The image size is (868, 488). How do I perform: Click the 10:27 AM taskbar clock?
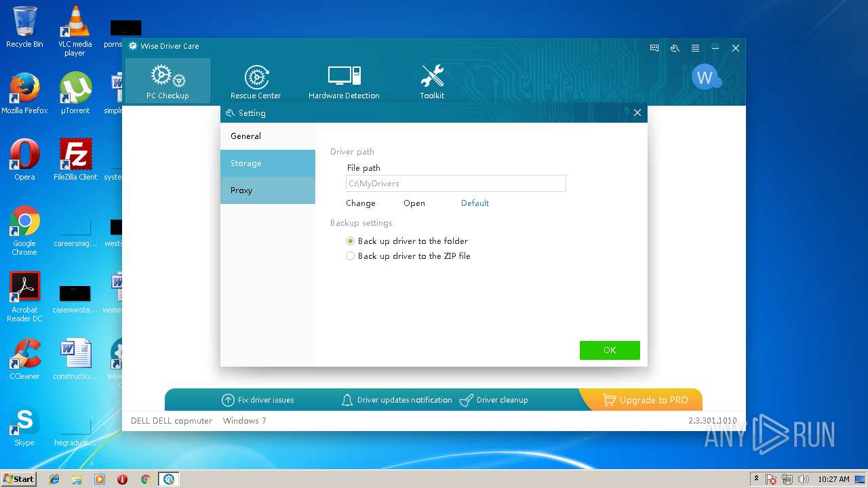pos(833,479)
